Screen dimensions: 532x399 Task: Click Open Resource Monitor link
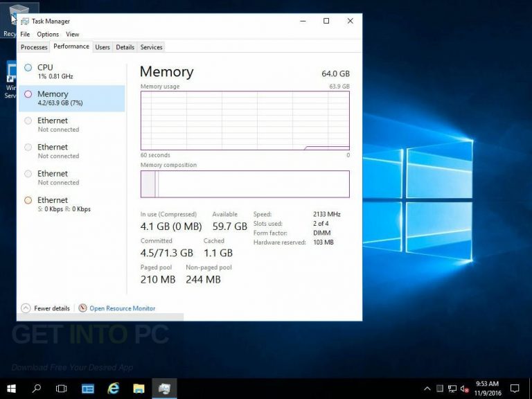tap(123, 308)
